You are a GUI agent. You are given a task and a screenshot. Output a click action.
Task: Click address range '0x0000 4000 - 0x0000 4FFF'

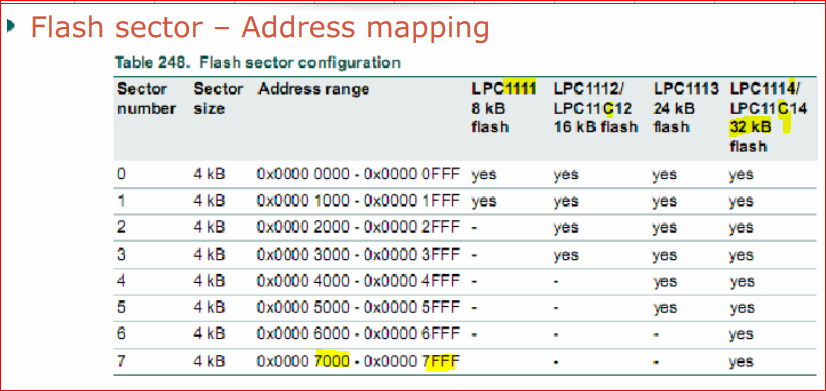pos(358,281)
